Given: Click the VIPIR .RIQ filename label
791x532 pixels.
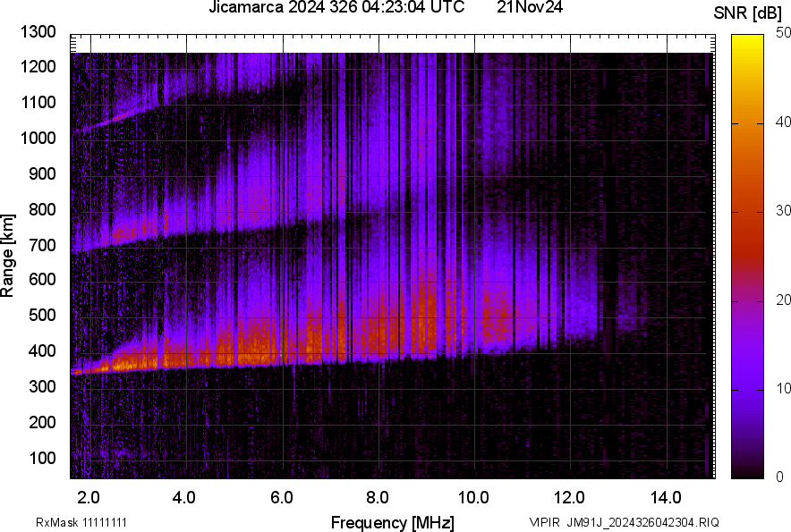Looking at the screenshot, I should pyautogui.click(x=624, y=522).
